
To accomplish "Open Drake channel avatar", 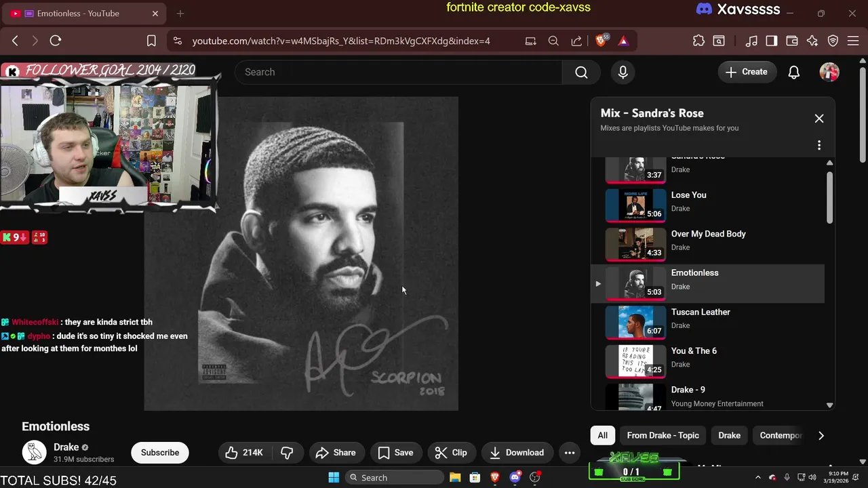I will 34,452.
